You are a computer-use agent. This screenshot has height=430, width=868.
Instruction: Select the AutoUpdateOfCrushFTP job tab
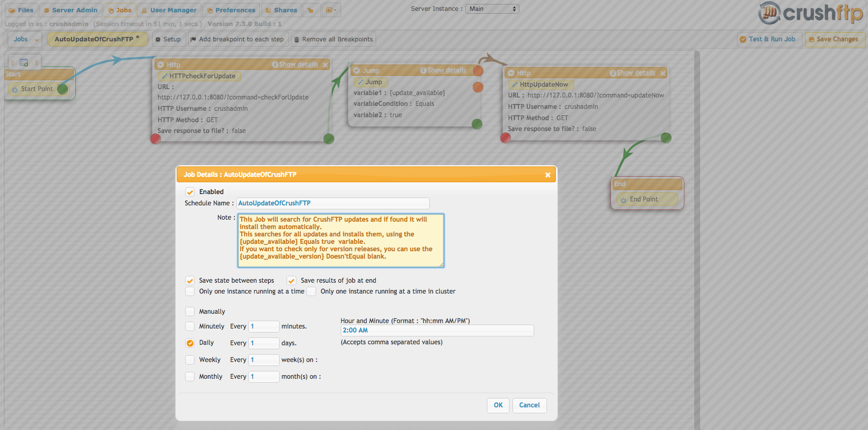[x=97, y=39]
